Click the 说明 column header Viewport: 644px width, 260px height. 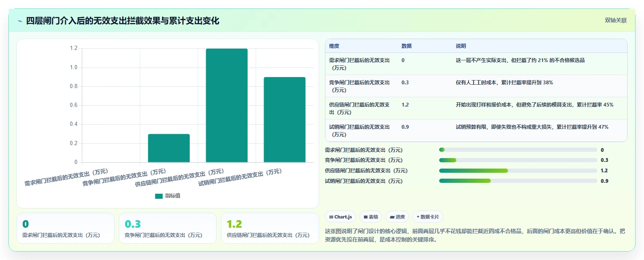click(x=461, y=46)
